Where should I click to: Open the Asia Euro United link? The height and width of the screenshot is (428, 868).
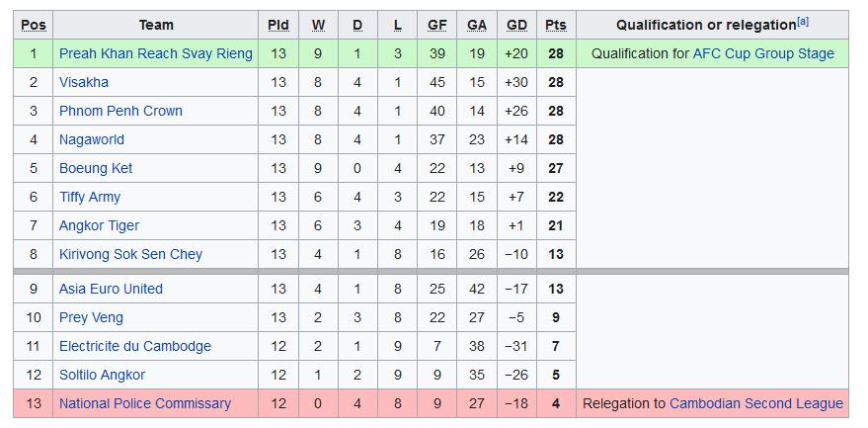point(111,289)
